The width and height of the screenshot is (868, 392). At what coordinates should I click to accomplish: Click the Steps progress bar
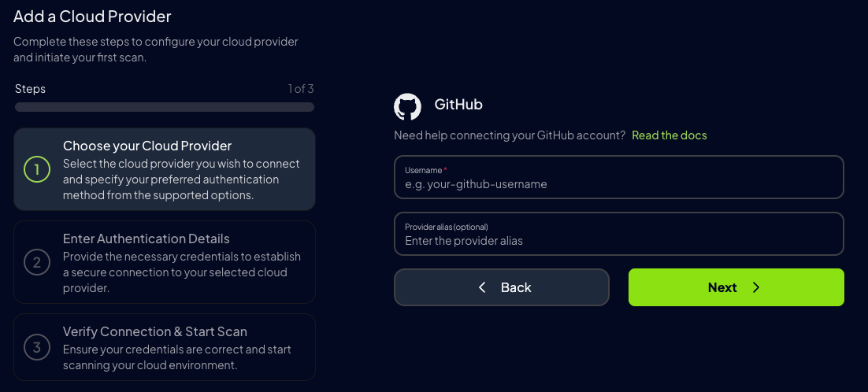point(164,107)
